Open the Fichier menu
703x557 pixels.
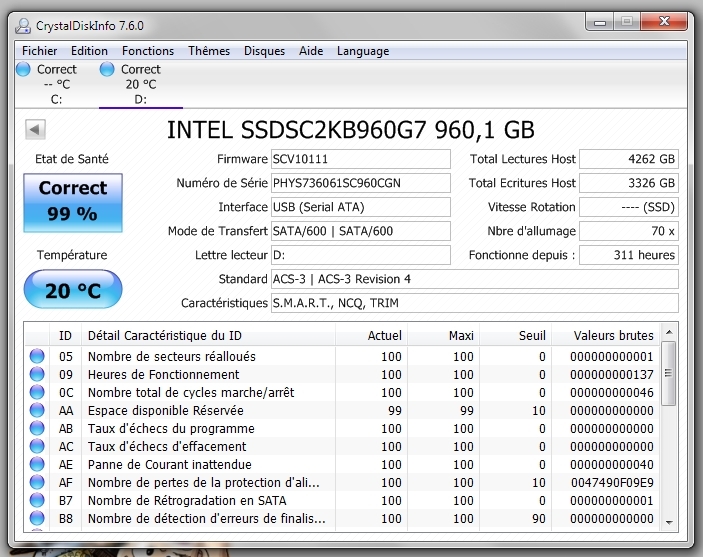coord(40,51)
